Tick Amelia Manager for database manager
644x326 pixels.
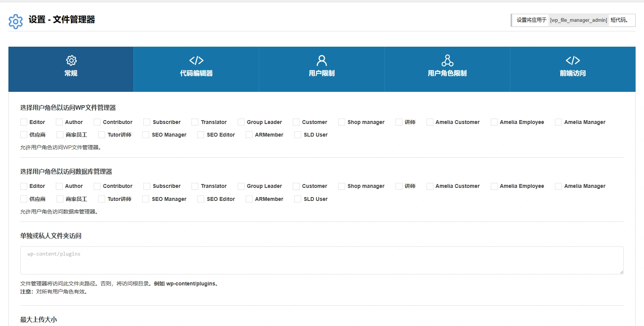point(558,186)
